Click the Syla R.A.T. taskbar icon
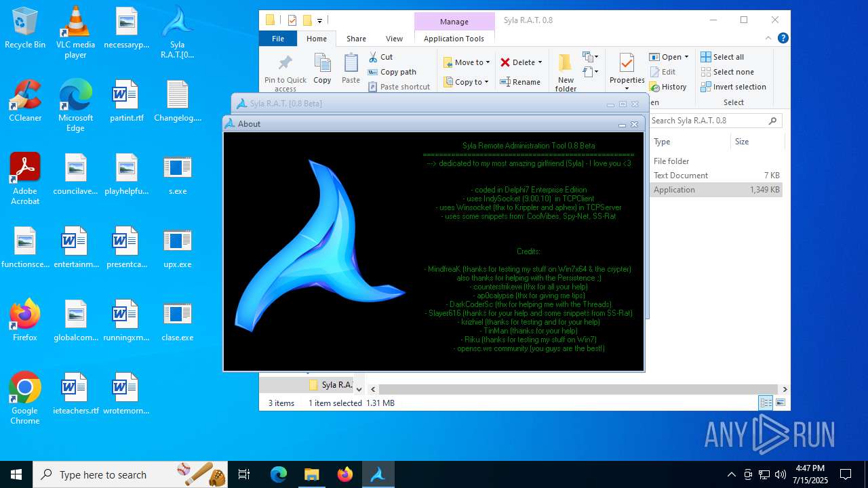This screenshot has width=868, height=488. click(378, 474)
